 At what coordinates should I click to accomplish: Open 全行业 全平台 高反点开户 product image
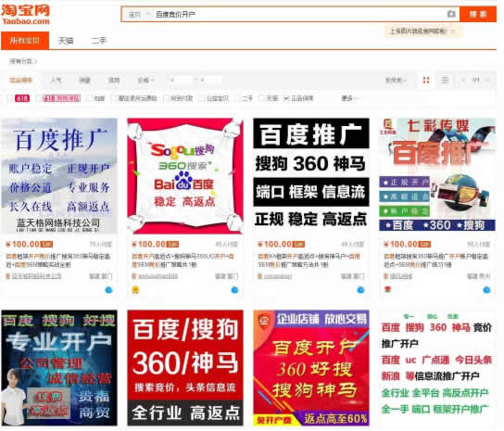pyautogui.click(x=437, y=368)
